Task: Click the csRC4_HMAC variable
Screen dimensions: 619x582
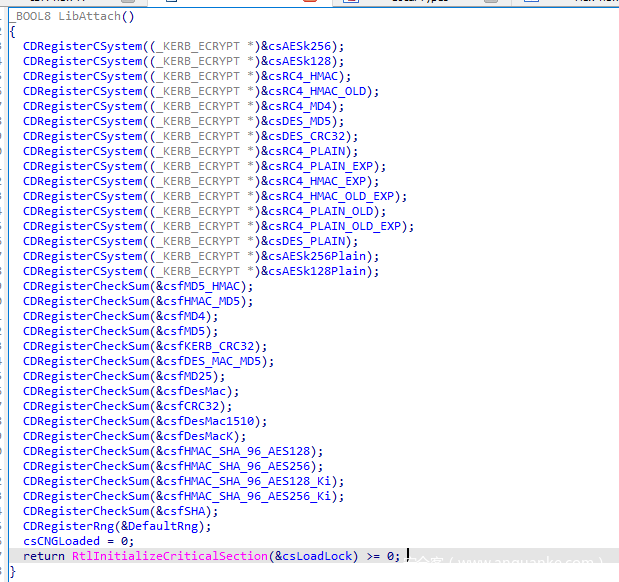Action: [x=303, y=76]
